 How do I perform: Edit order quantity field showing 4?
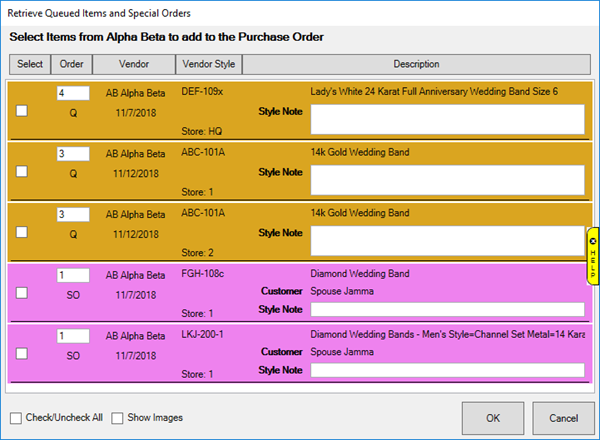click(x=73, y=93)
